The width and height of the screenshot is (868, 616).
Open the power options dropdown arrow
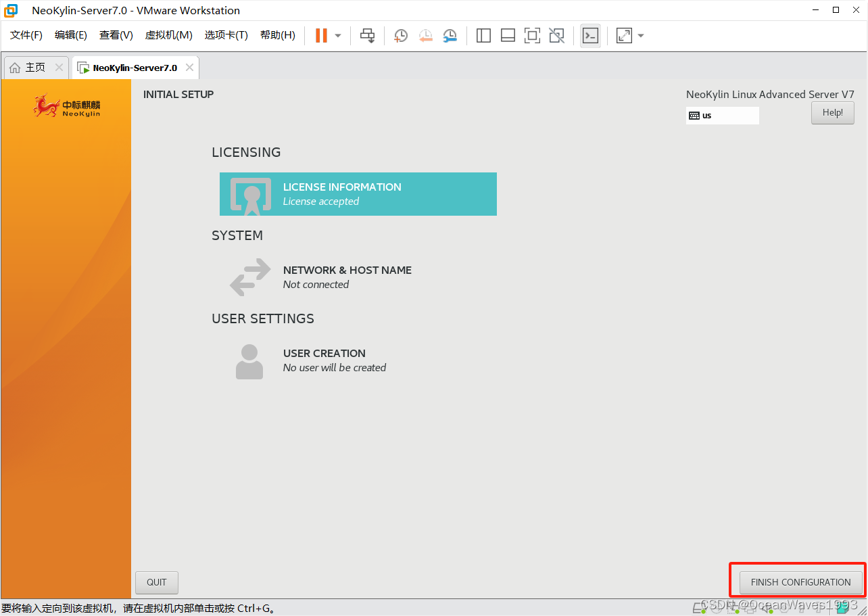[x=338, y=36]
